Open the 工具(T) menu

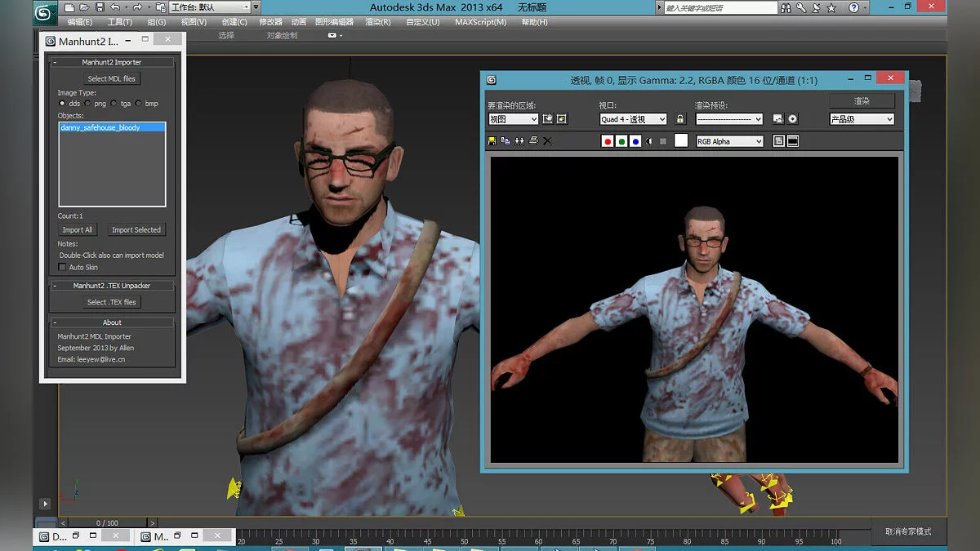point(120,22)
